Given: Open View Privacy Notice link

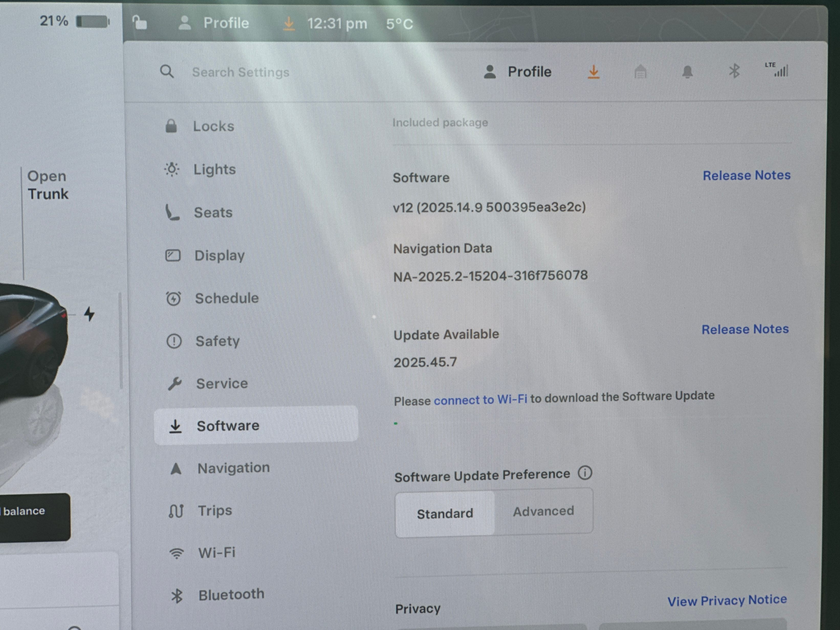Looking at the screenshot, I should 727,600.
